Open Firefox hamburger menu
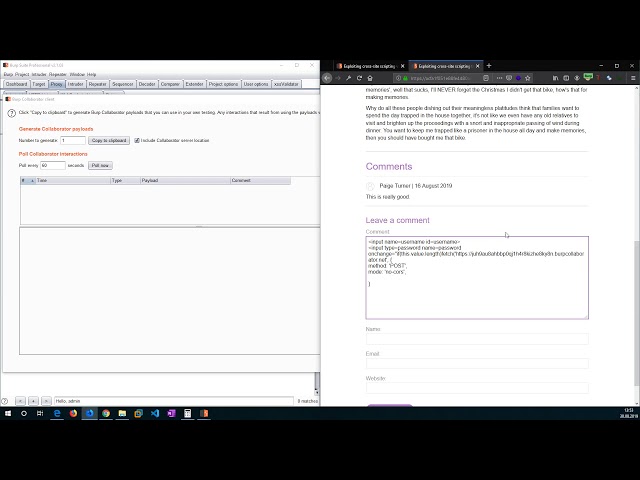Viewport: 640px width, 480px height. tap(633, 78)
